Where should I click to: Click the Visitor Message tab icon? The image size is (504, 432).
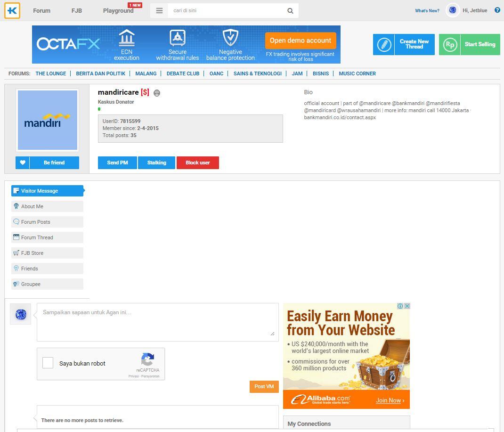[x=16, y=191]
